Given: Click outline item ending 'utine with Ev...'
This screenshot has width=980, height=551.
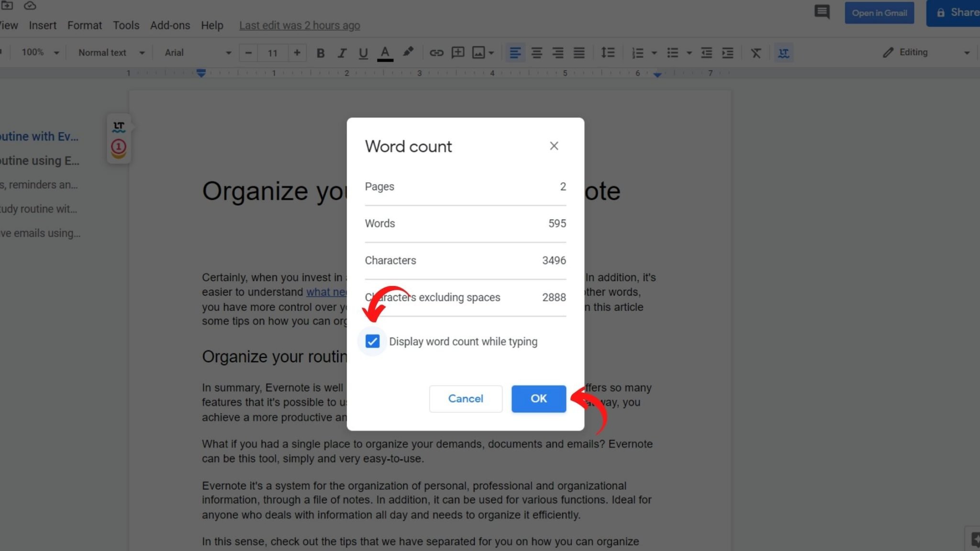Looking at the screenshot, I should point(39,136).
